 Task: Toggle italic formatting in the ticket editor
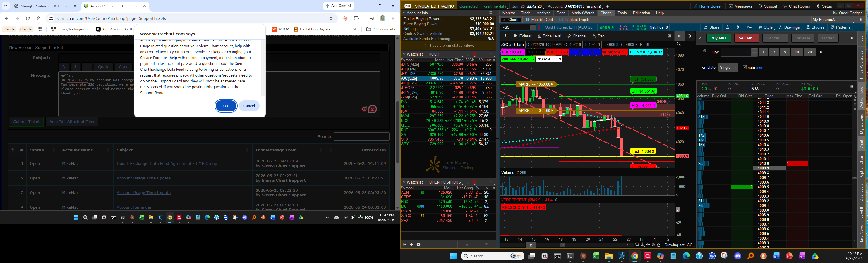point(75,67)
